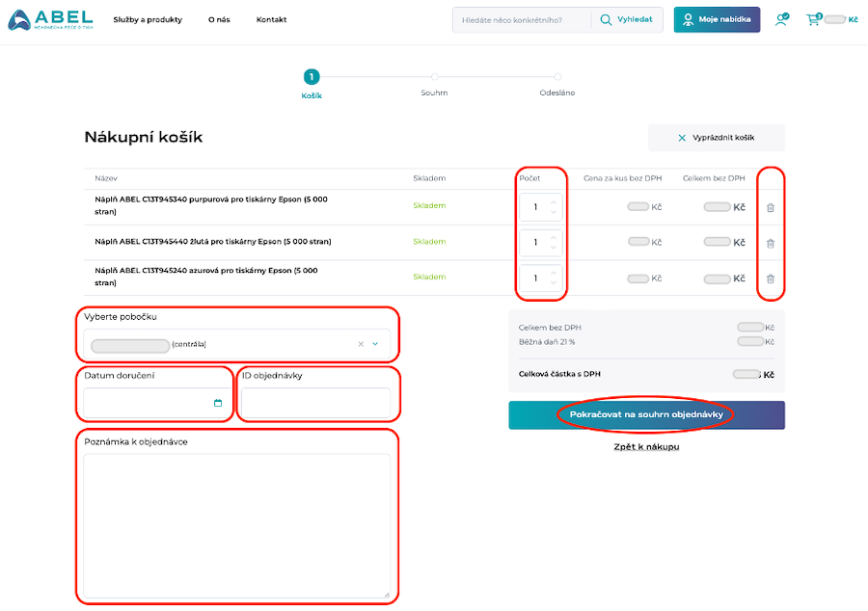Decrease quantity of the purpurová cartridge
Image resolution: width=868 pixels, height=611 pixels.
coord(554,212)
